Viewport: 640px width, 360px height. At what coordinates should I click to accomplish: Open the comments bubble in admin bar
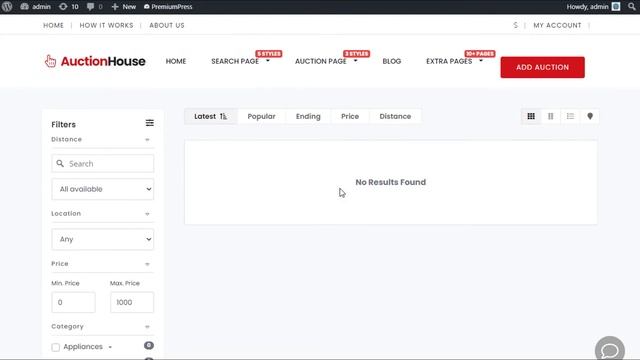pos(94,7)
